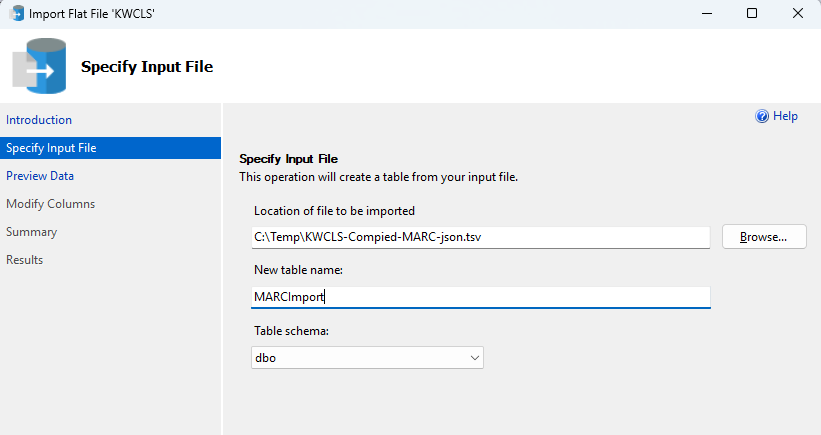Focus the New table name field

coord(481,297)
